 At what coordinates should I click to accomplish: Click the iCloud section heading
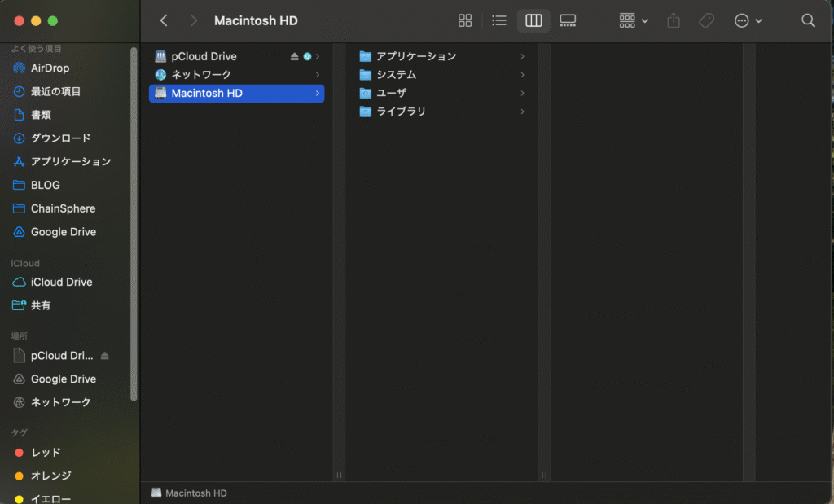25,263
